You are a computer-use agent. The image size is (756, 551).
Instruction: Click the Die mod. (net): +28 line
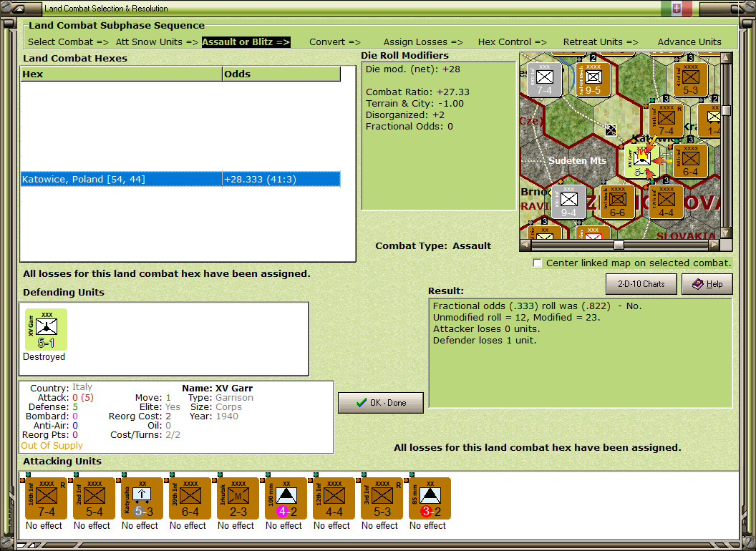[x=412, y=69]
